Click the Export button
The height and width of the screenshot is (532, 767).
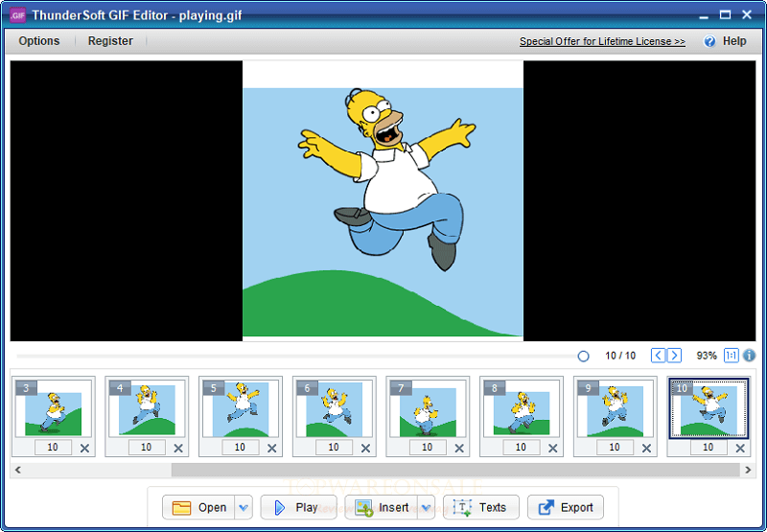click(x=566, y=507)
